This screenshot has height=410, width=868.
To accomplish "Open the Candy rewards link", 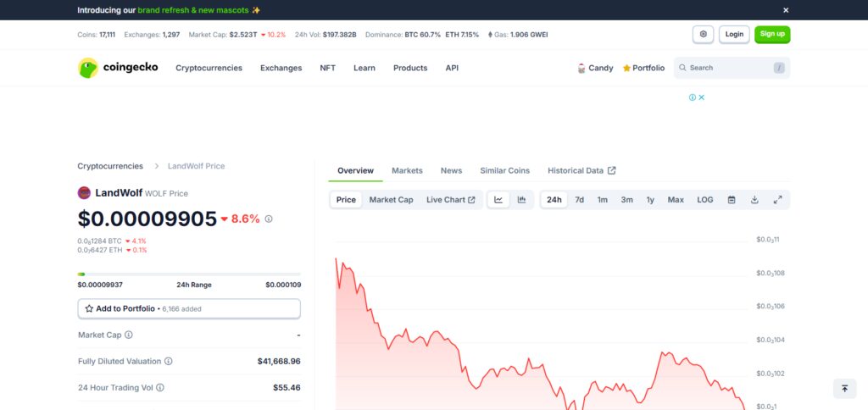I will (x=595, y=68).
